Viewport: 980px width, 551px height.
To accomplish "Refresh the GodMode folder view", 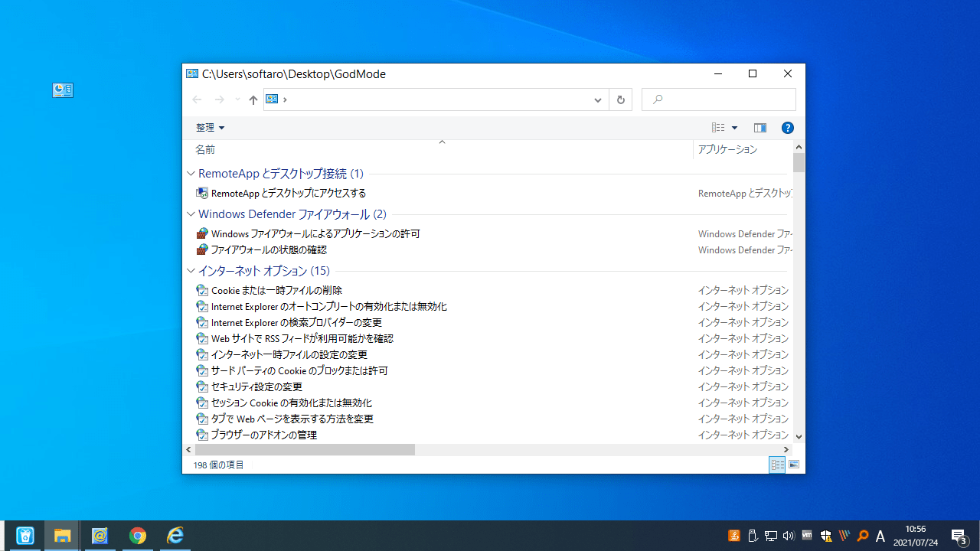I will pos(620,99).
